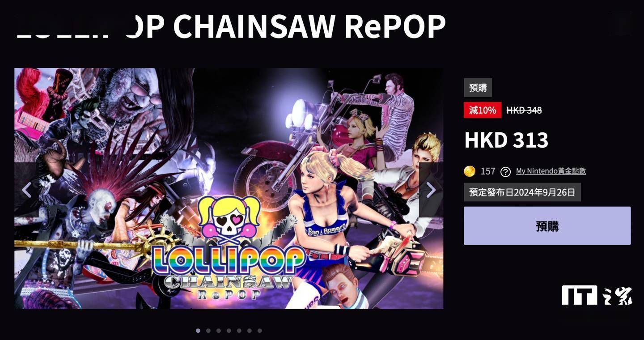
Task: Click the HKD 313 current price
Action: pyautogui.click(x=506, y=140)
